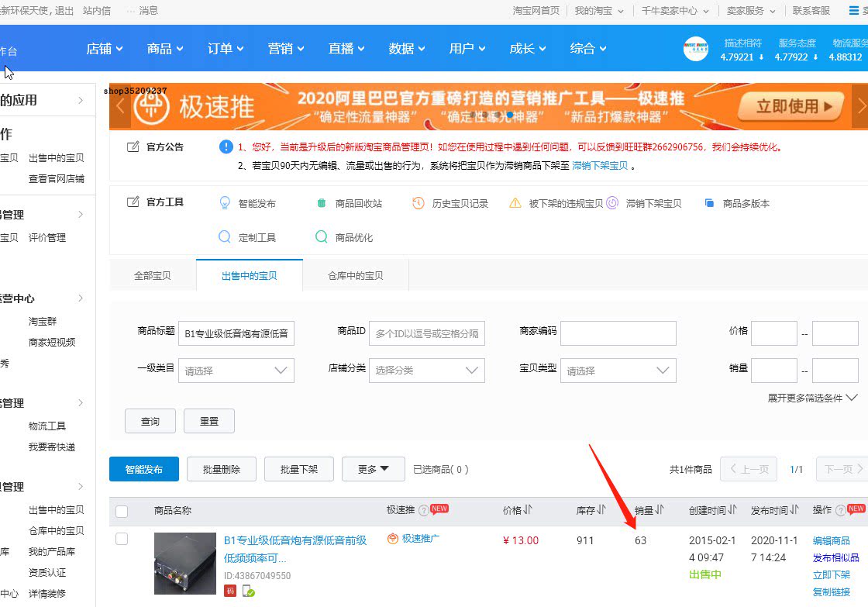
Task: Open the 店铺 navigation menu
Action: [105, 49]
